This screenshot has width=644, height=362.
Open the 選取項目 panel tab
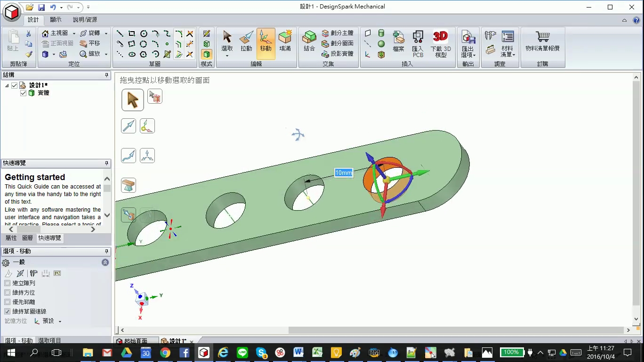pos(49,340)
